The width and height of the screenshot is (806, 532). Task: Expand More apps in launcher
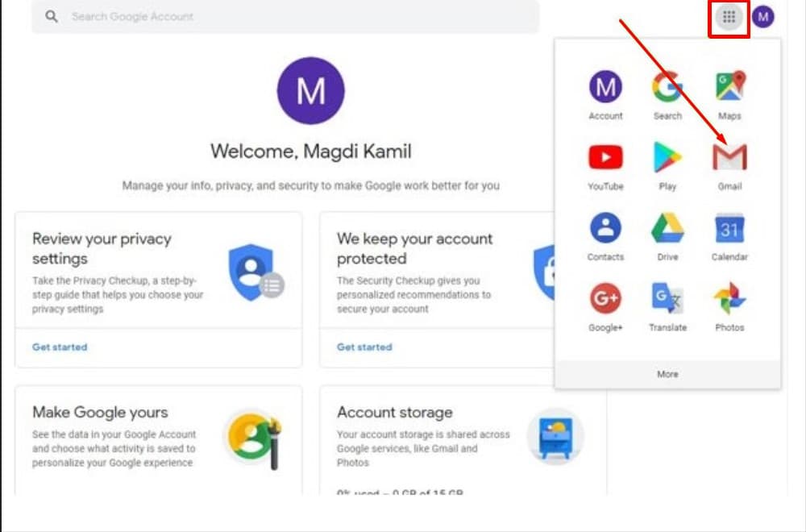click(x=667, y=374)
